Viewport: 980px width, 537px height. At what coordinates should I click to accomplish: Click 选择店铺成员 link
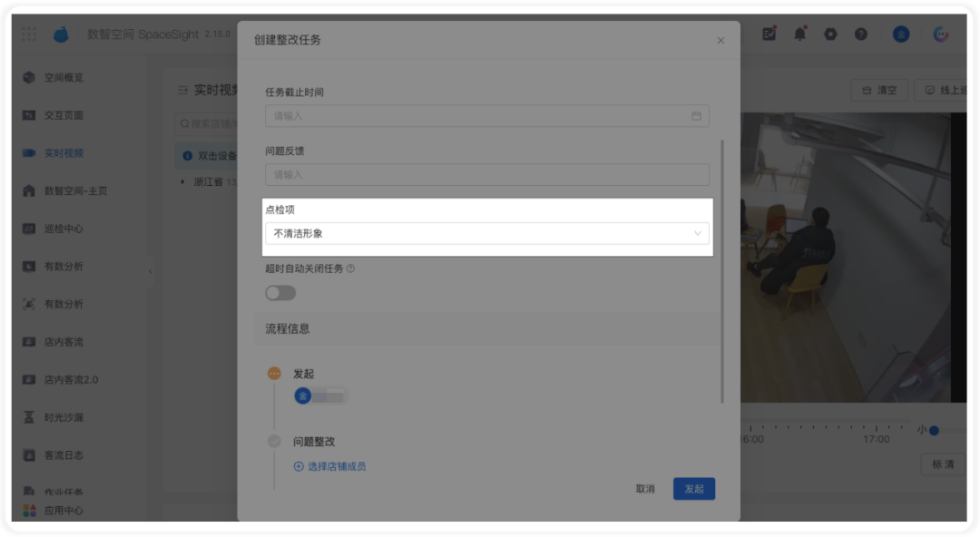(330, 466)
